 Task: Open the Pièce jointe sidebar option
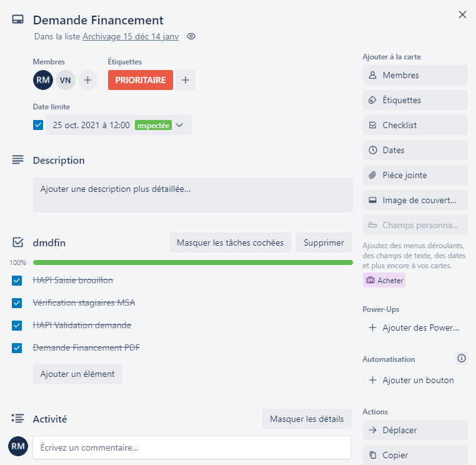click(415, 175)
